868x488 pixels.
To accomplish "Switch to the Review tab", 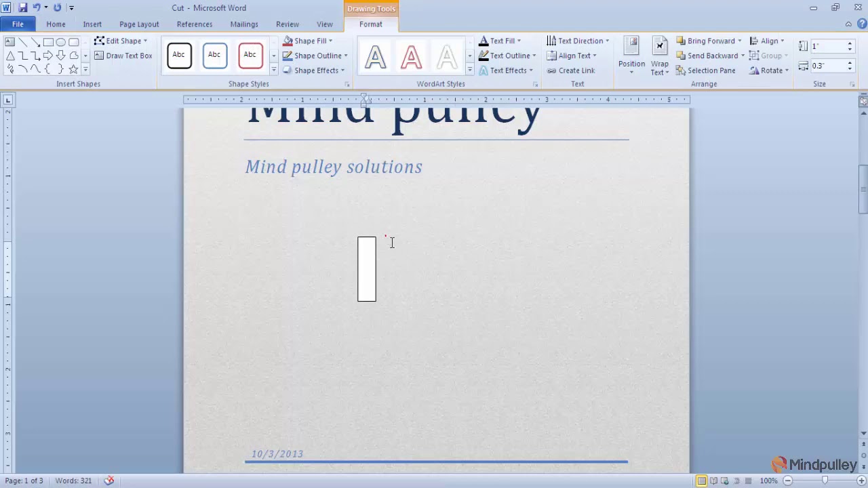I will tap(288, 24).
